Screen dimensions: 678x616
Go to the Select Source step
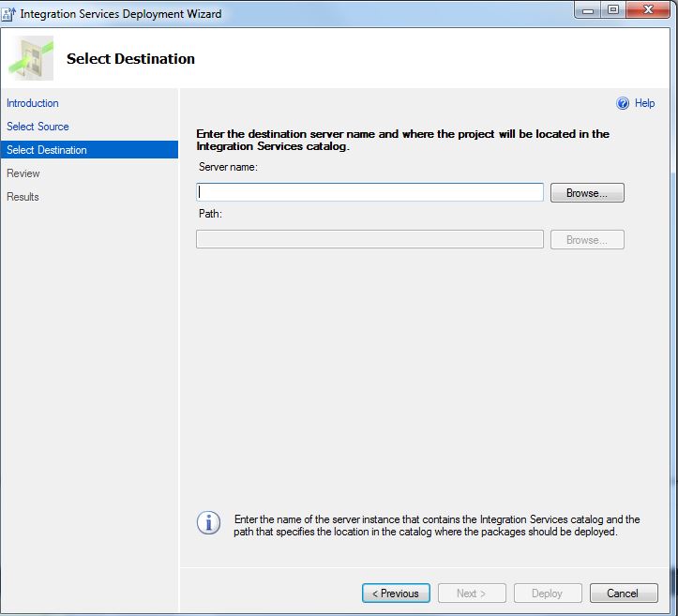click(38, 127)
